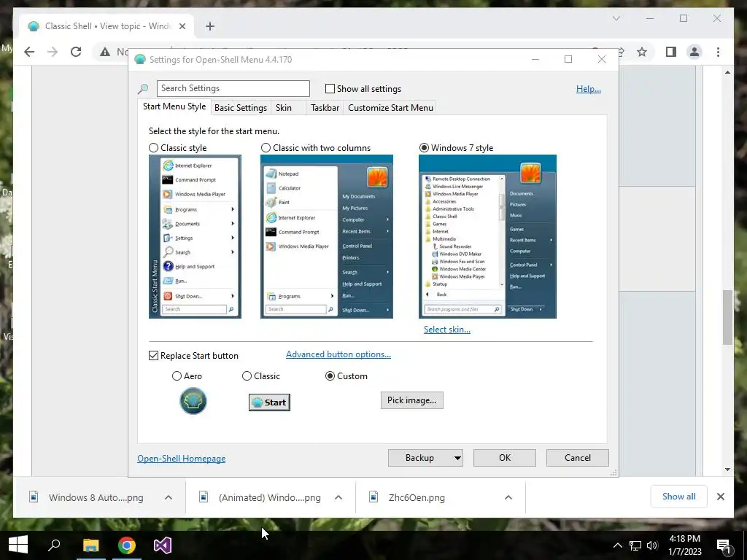Image resolution: width=747 pixels, height=560 pixels.
Task: Open the notification center icon
Action: click(724, 546)
